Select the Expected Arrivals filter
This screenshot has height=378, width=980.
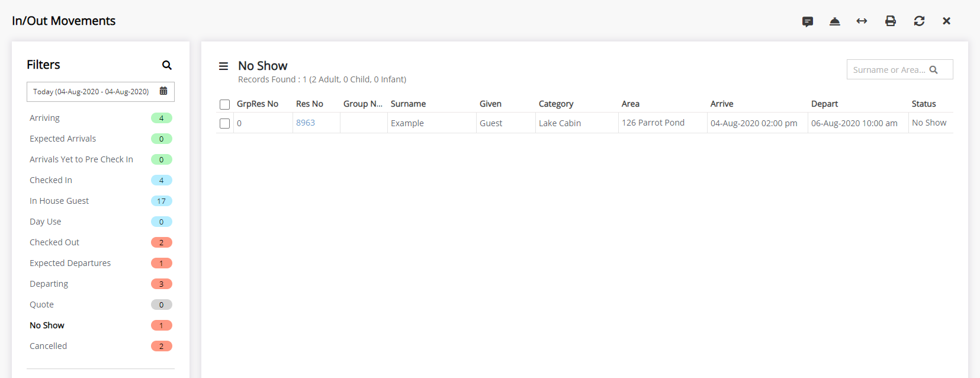101,139
